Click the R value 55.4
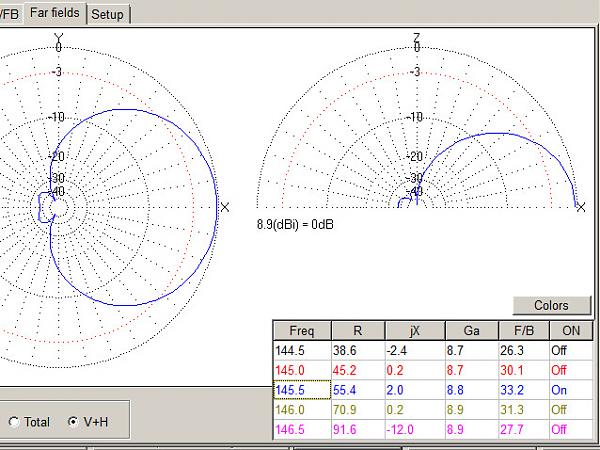The image size is (600, 450). tap(358, 390)
